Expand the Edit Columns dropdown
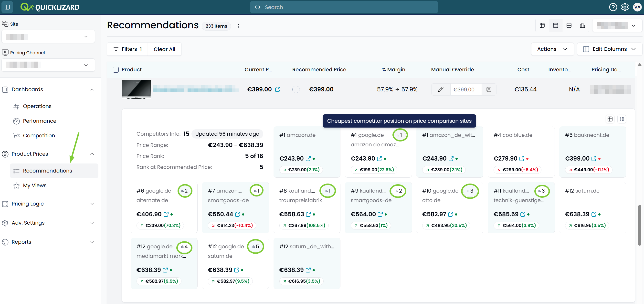The width and height of the screenshot is (644, 304). coord(609,49)
